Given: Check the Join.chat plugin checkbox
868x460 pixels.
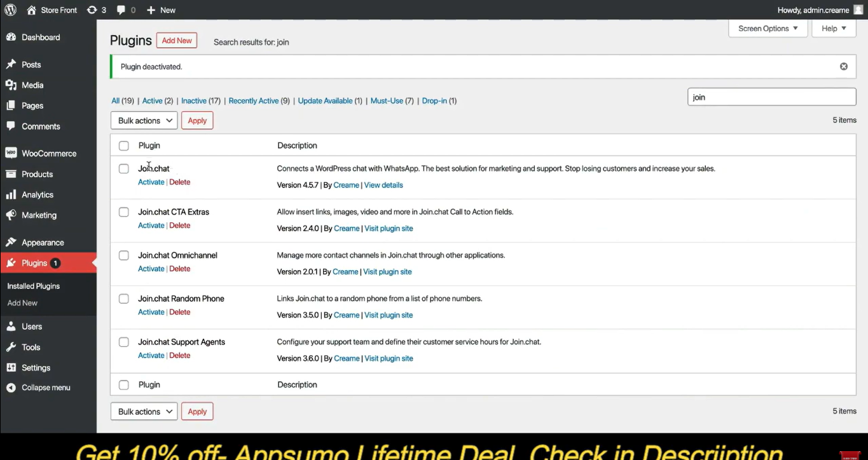Looking at the screenshot, I should click(124, 168).
